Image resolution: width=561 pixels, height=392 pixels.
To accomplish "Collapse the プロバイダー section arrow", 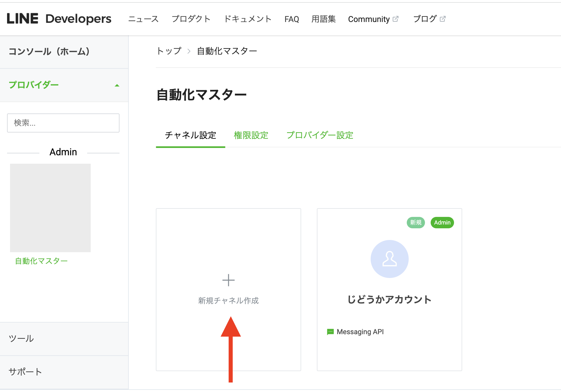I will coord(117,85).
